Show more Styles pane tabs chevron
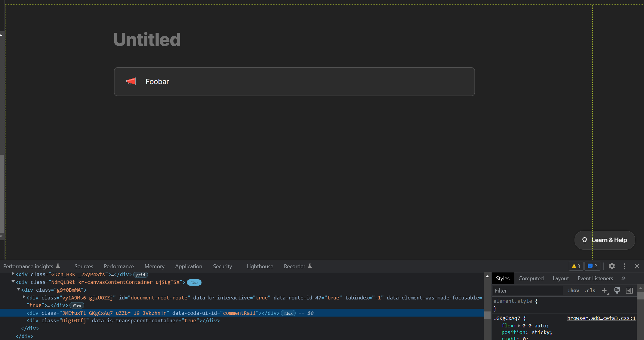644x340 pixels. pos(624,278)
